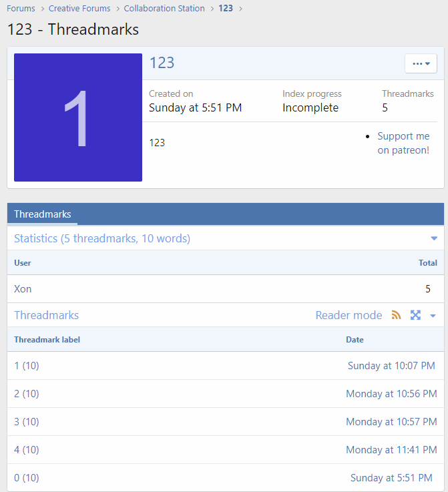Open threadmark 0 (10)
The width and height of the screenshot is (448, 492).
[x=27, y=478]
